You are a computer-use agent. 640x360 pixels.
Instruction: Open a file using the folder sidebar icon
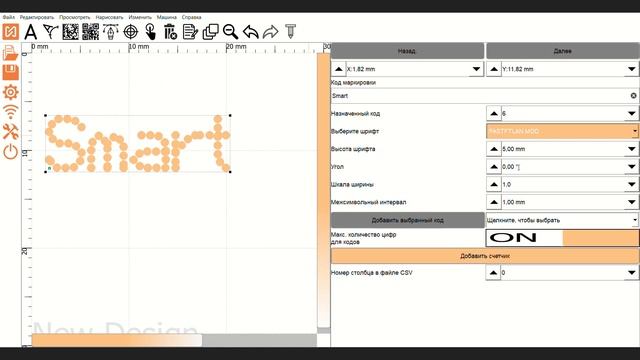click(x=11, y=53)
